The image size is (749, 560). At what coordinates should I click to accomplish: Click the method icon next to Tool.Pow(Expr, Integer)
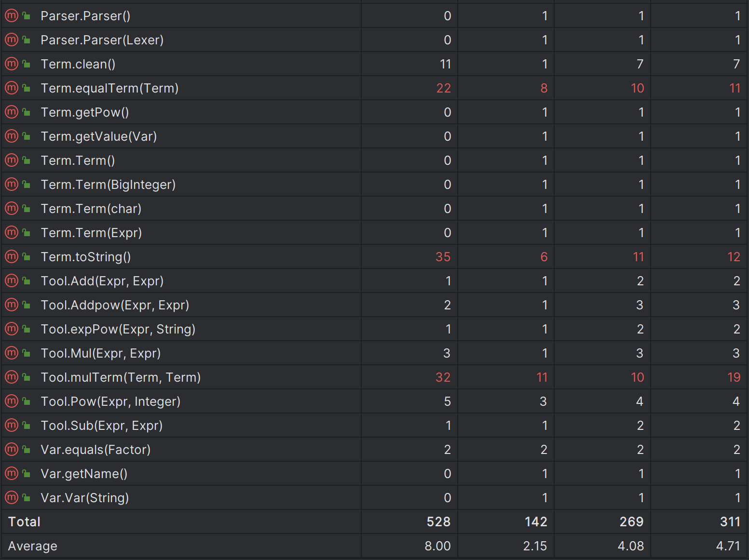click(x=11, y=401)
